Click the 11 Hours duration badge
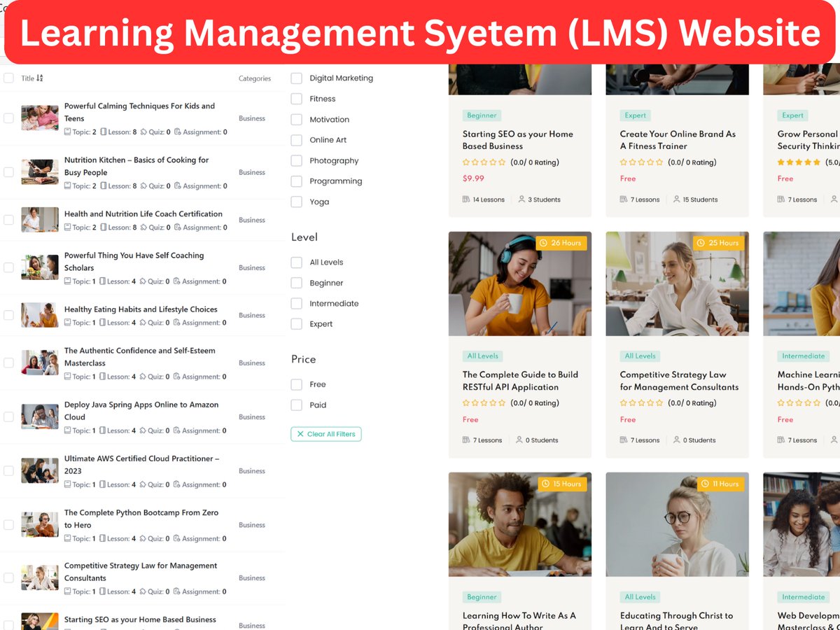The width and height of the screenshot is (840, 630). (x=720, y=484)
